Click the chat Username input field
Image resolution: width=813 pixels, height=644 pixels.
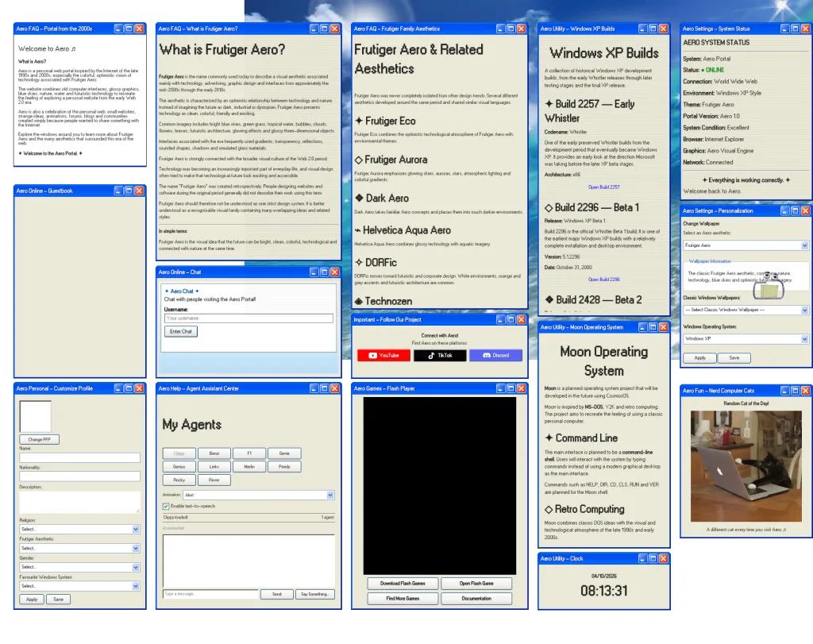click(249, 318)
